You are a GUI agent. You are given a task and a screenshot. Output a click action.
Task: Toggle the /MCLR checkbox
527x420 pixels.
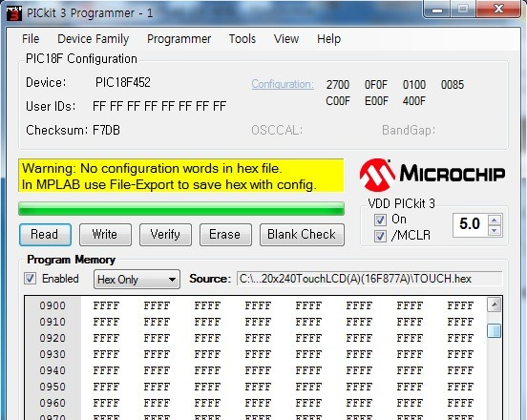coord(380,236)
